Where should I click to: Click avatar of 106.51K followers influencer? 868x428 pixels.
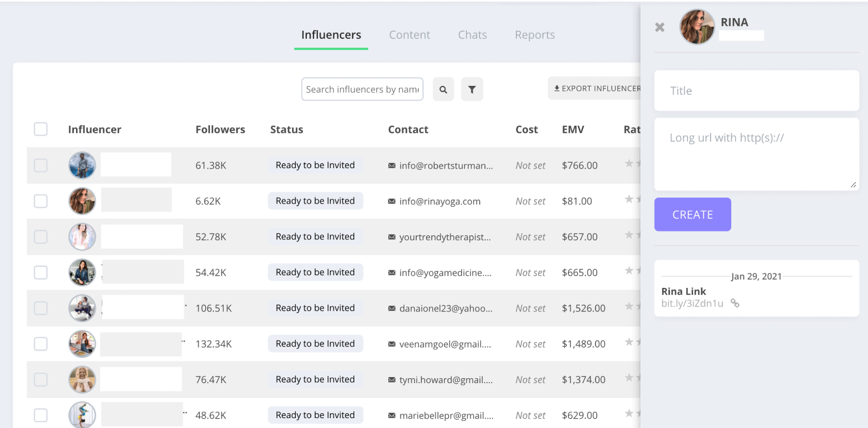coord(82,308)
